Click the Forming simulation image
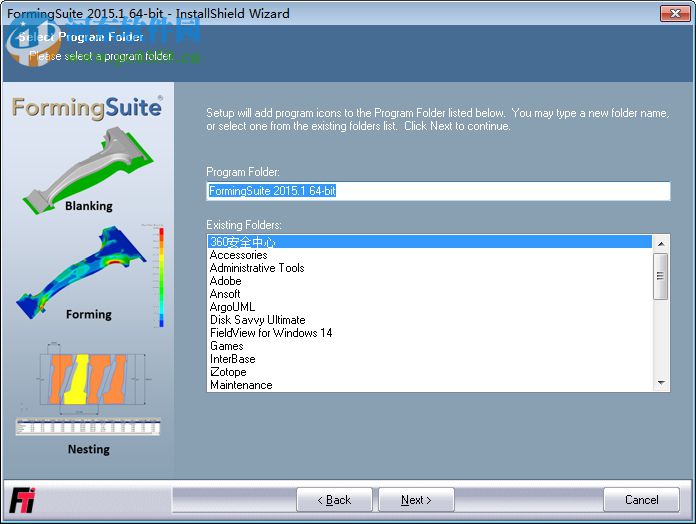The height and width of the screenshot is (524, 696). pos(82,273)
